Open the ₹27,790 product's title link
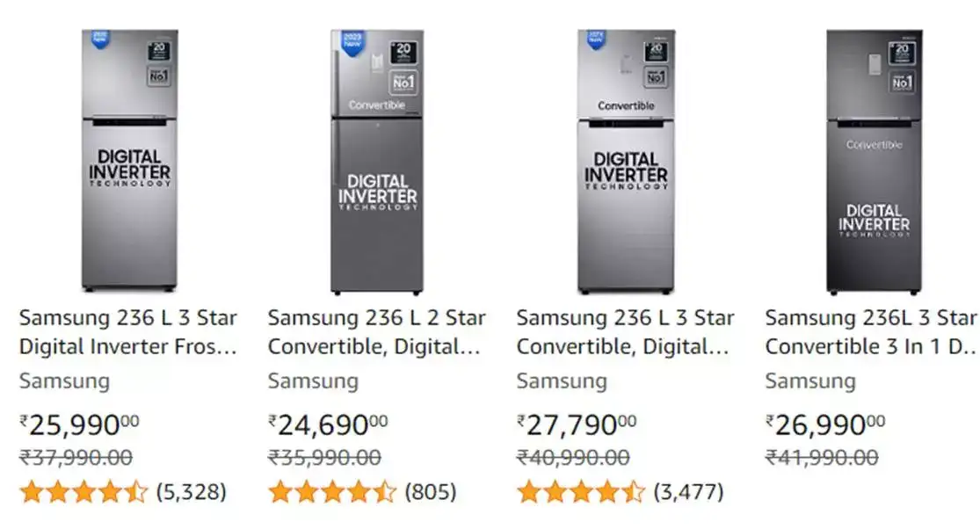This screenshot has height=529, width=980. pos(625,332)
